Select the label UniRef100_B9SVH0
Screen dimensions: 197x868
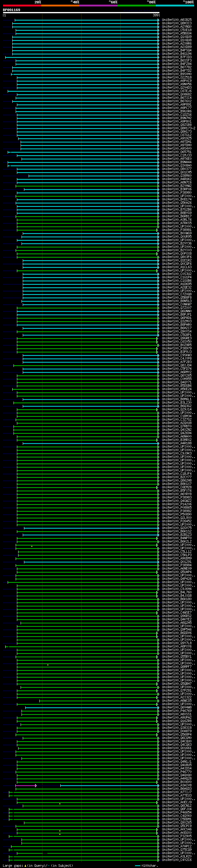coord(177,74)
